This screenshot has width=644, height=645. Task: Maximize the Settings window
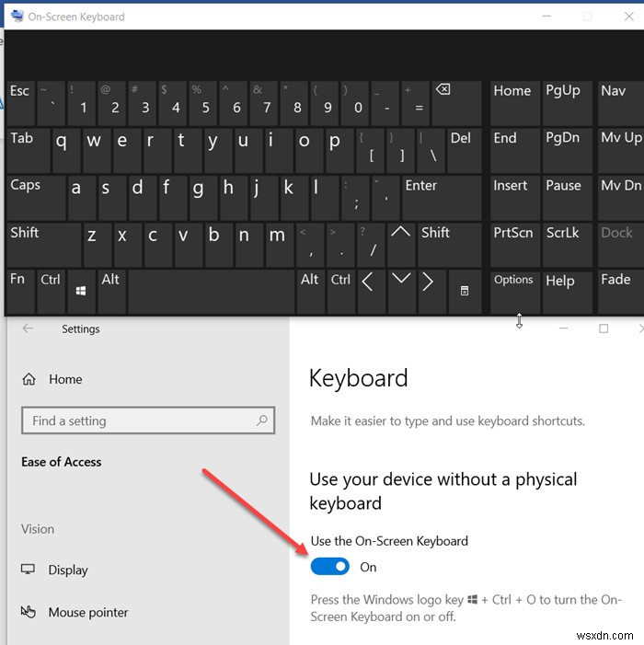[604, 328]
